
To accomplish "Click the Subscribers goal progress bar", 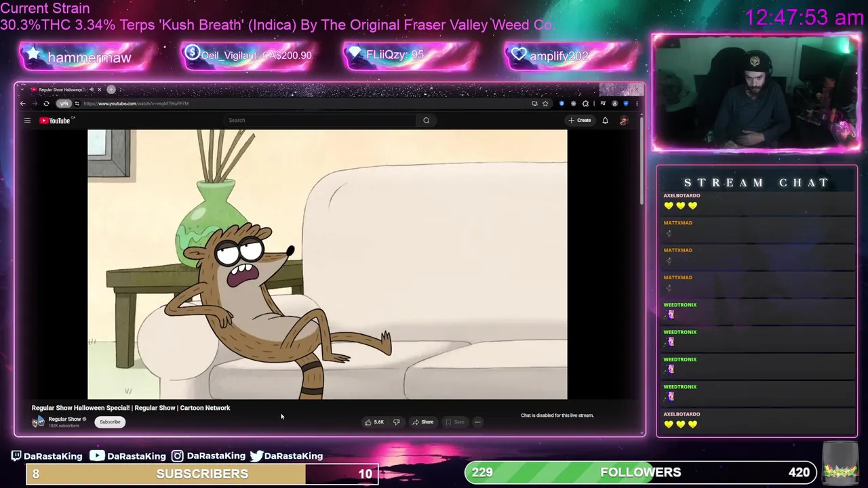I will pos(202,474).
